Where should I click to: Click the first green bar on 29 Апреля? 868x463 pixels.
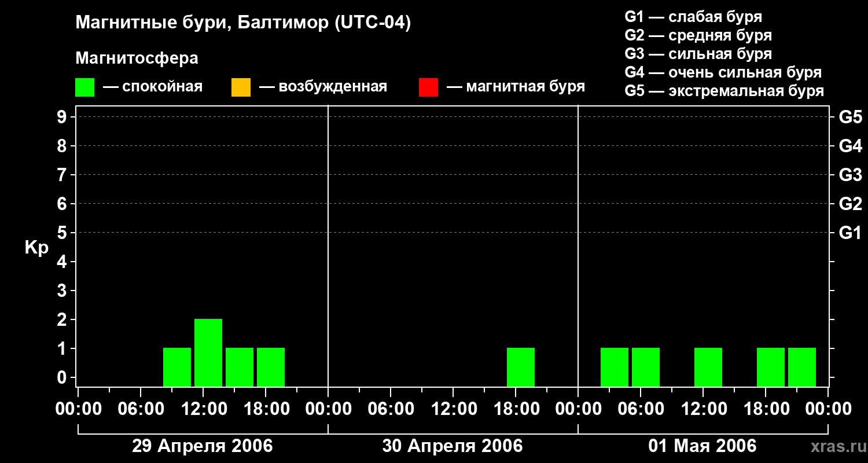click(177, 367)
